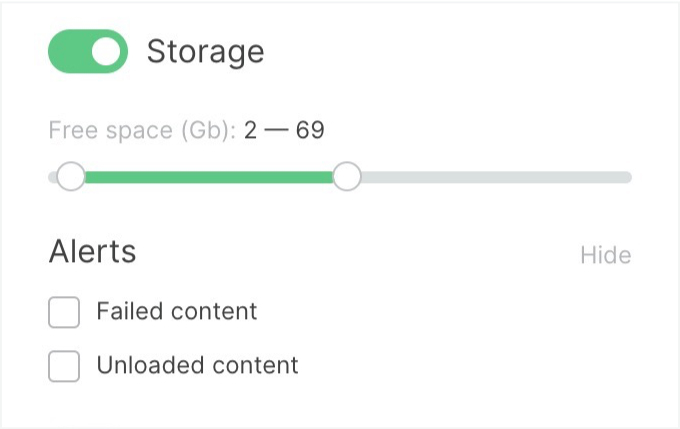The image size is (680, 429).
Task: Click the gray unfilled slider track
Action: pos(490,177)
